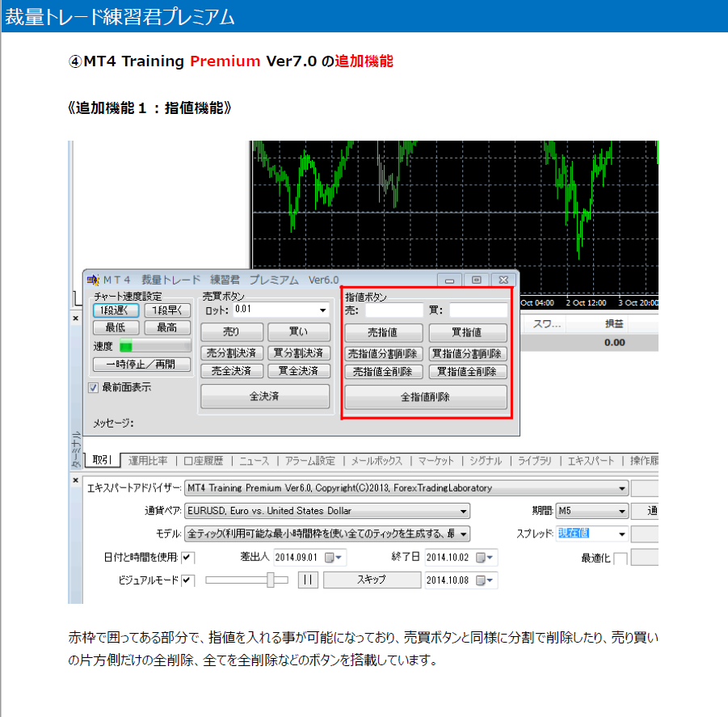Viewport: 728px width, 717px height.
Task: Open the ニュース tab
Action: [x=254, y=461]
